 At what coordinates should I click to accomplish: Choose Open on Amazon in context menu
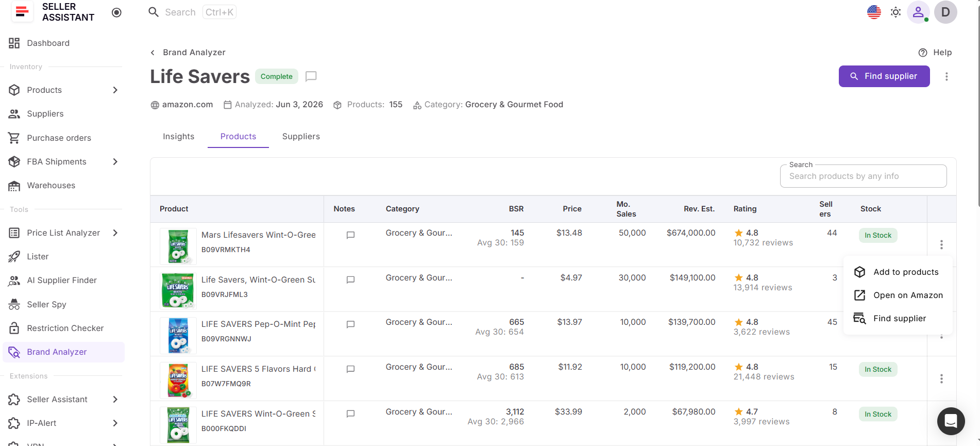tap(898, 295)
